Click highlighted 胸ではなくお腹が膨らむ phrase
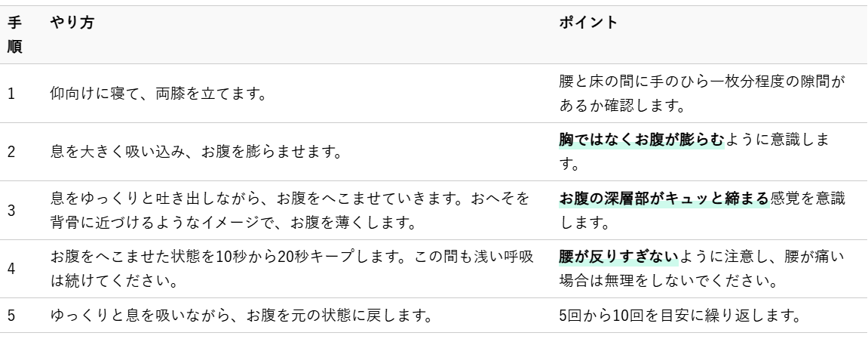Image resolution: width=868 pixels, height=342 pixels. (x=641, y=140)
